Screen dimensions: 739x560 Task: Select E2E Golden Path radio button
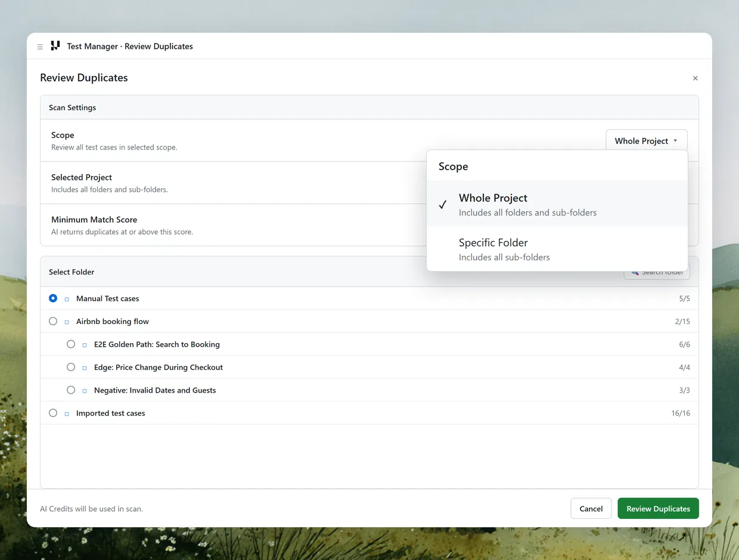coord(71,344)
